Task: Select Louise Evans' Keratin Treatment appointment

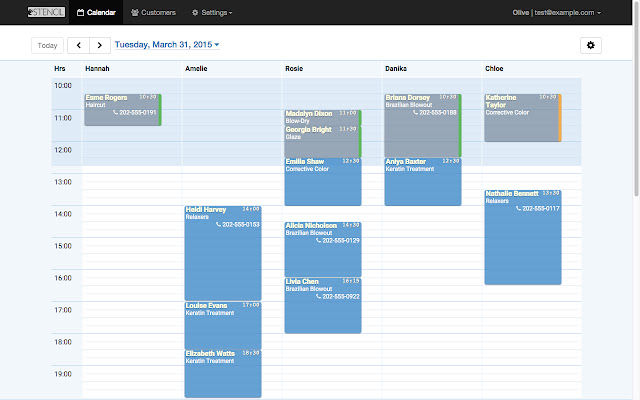Action: pos(223,325)
